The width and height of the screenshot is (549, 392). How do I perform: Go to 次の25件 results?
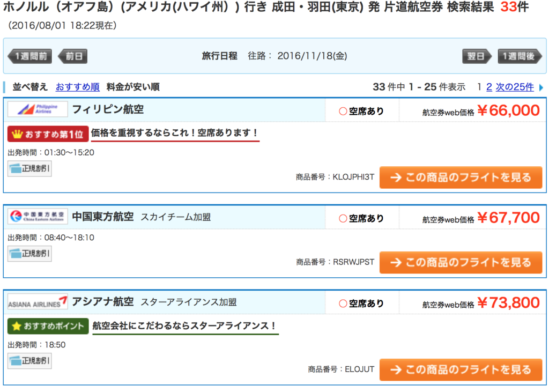click(515, 87)
